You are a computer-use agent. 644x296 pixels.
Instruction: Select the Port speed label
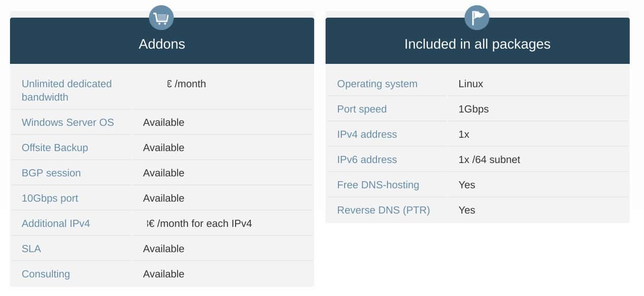pos(362,109)
